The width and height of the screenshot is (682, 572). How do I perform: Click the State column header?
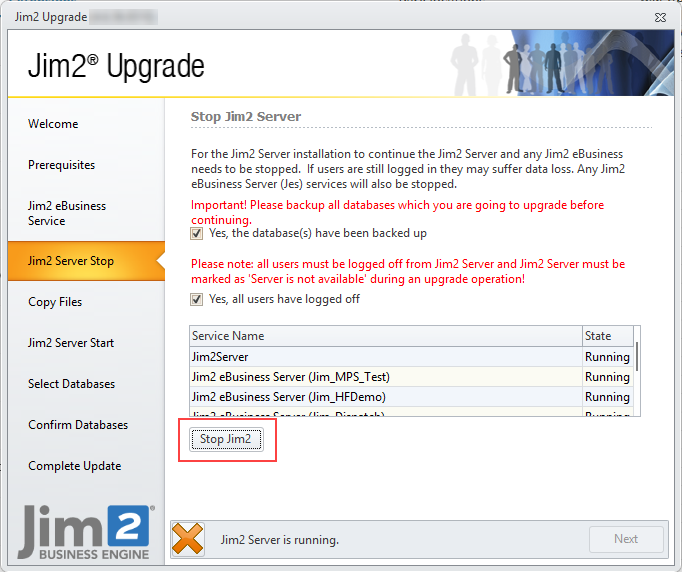[608, 336]
